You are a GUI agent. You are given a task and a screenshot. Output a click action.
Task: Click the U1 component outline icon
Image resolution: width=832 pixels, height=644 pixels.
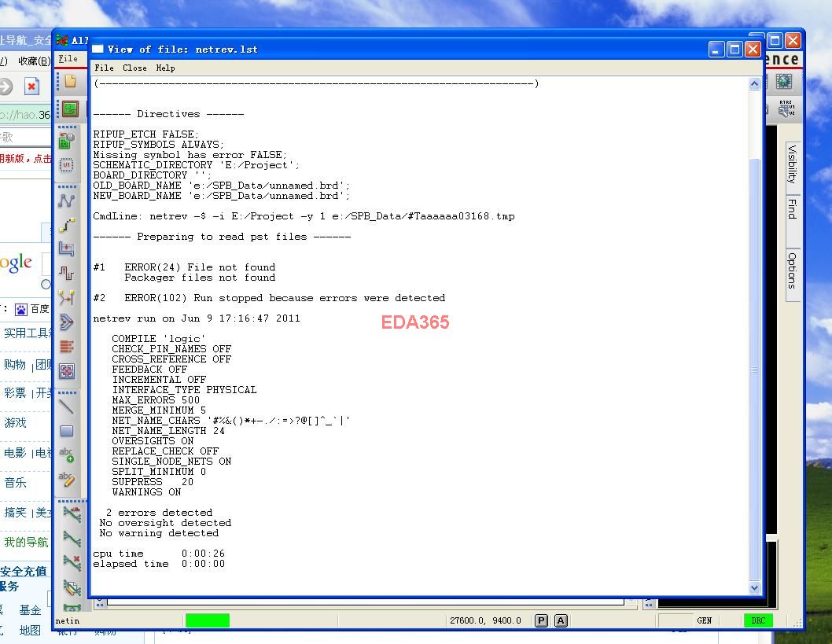coord(67,165)
